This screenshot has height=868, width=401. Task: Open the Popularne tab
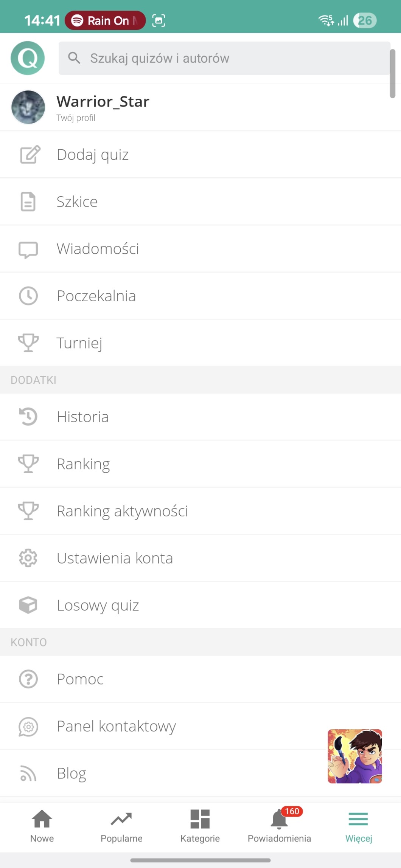121,826
